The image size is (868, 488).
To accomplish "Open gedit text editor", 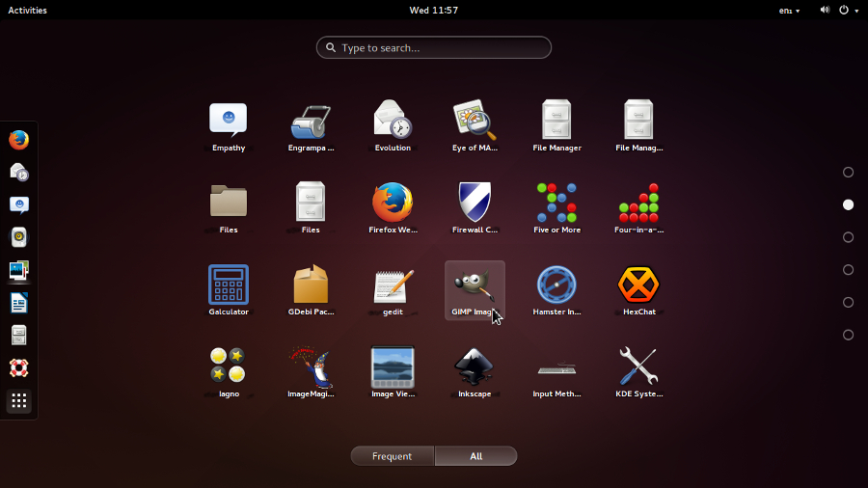I will 393,290.
